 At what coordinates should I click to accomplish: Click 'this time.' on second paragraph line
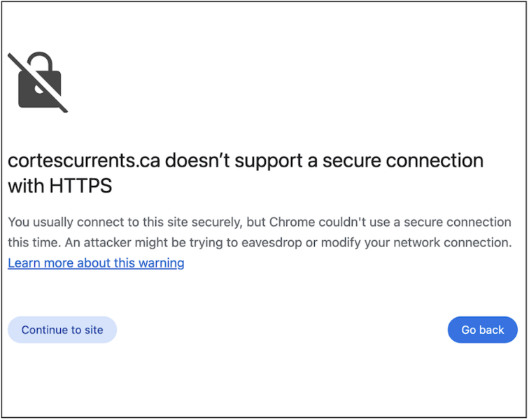[33, 243]
